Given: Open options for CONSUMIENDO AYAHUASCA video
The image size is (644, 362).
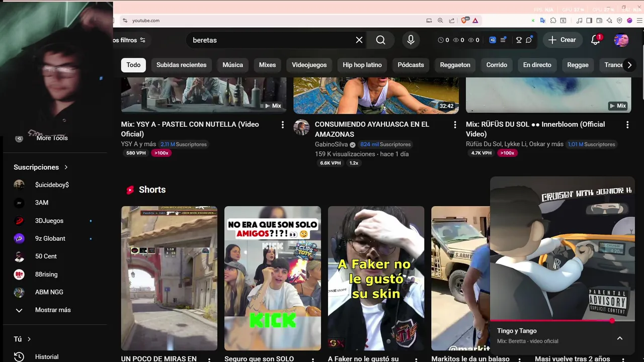Looking at the screenshot, I should tap(455, 125).
